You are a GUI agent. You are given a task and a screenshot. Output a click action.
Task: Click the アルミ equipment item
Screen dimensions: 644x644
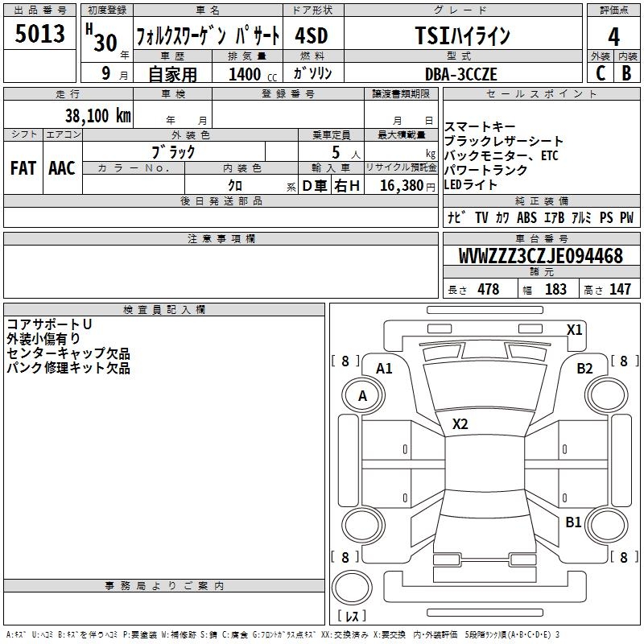point(581,217)
